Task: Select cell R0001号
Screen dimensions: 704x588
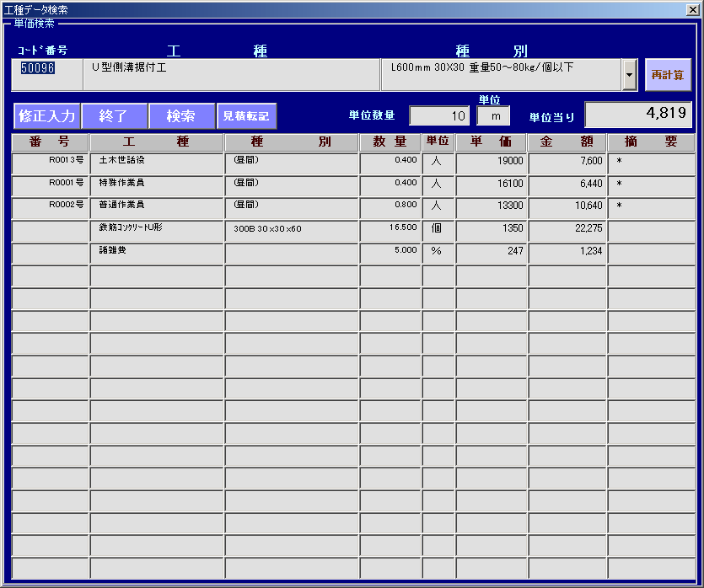Action: coord(50,186)
